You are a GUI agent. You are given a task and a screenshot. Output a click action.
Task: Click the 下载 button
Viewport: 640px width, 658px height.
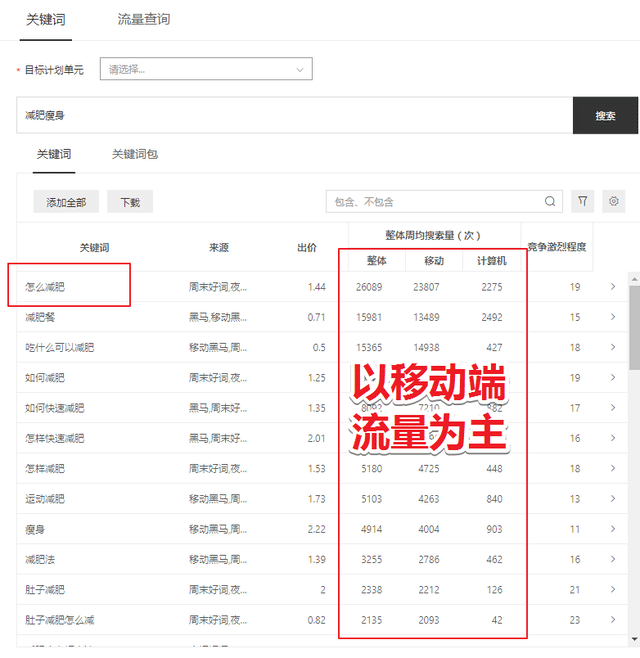pyautogui.click(x=130, y=202)
